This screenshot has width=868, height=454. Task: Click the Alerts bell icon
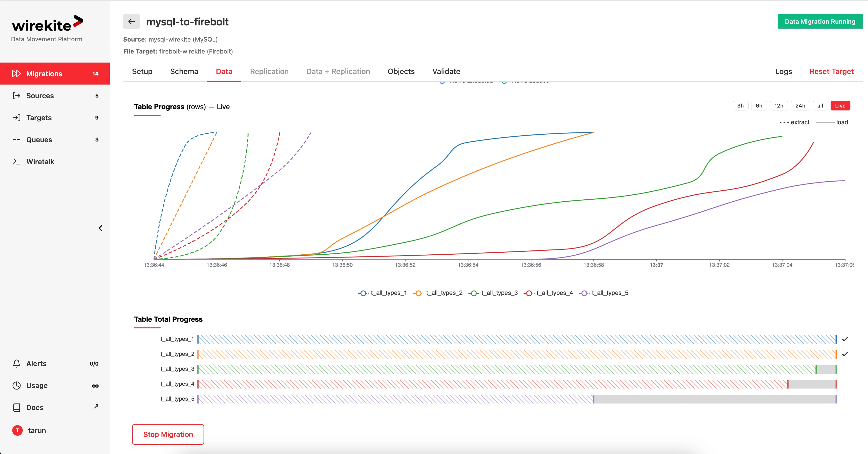(17, 363)
